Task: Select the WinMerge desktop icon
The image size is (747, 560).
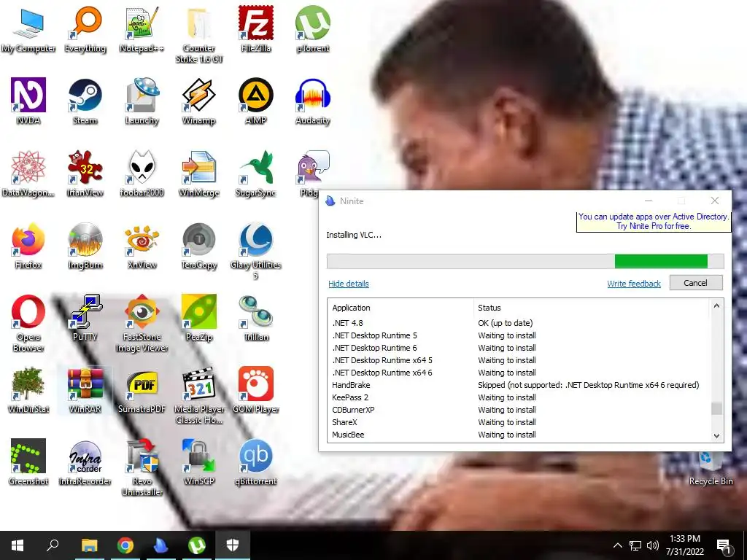Action: [x=199, y=174]
